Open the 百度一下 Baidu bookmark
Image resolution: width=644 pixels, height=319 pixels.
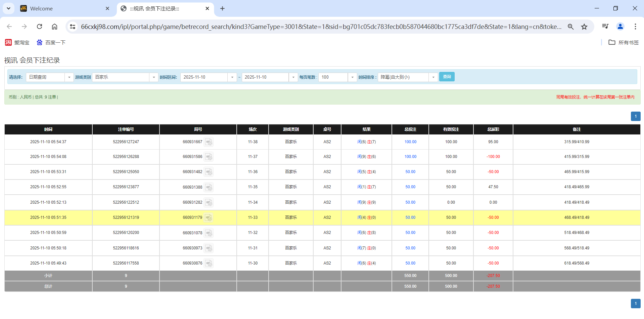[x=51, y=42]
